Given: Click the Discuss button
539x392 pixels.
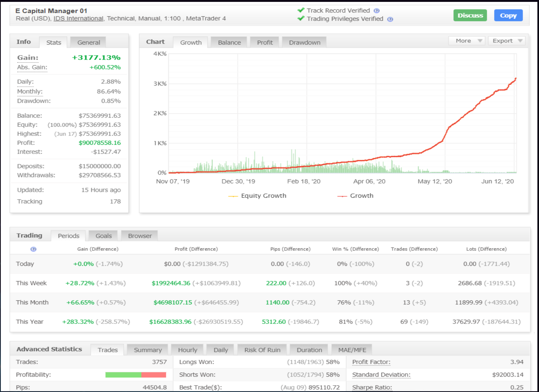Looking at the screenshot, I should tap(470, 15).
